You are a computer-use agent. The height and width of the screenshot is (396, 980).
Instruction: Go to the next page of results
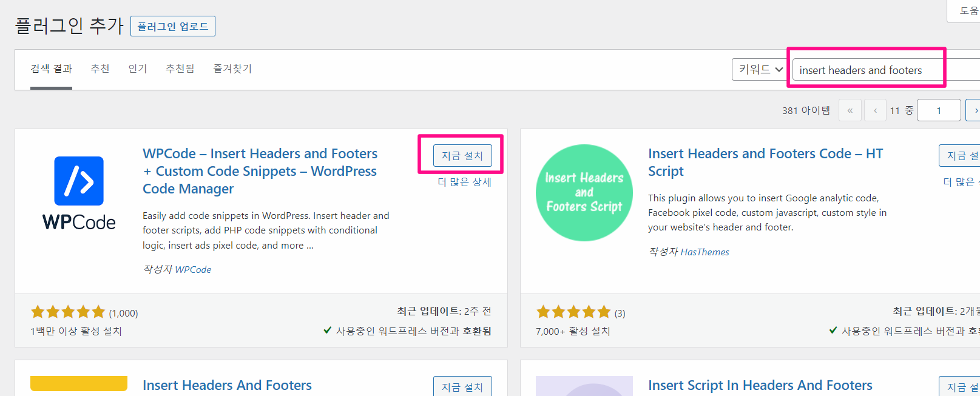pyautogui.click(x=973, y=110)
